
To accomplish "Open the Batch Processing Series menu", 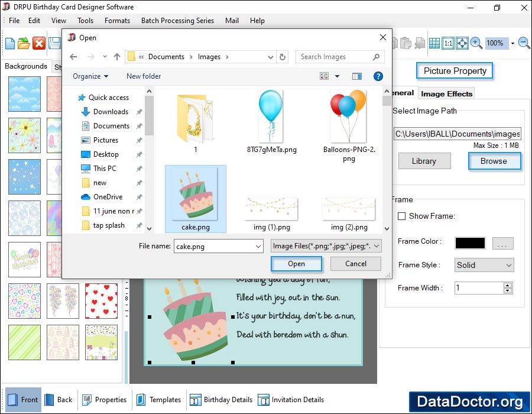I will 177,21.
